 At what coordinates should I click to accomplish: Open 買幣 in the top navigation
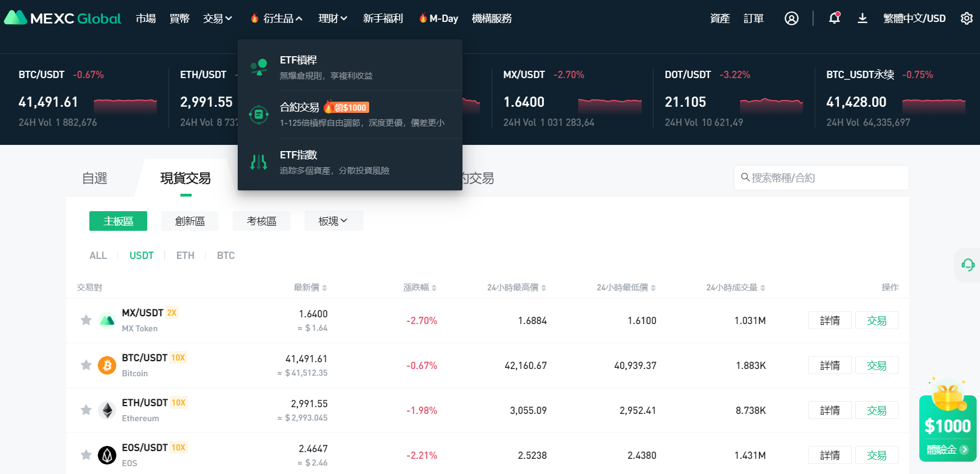pos(180,19)
